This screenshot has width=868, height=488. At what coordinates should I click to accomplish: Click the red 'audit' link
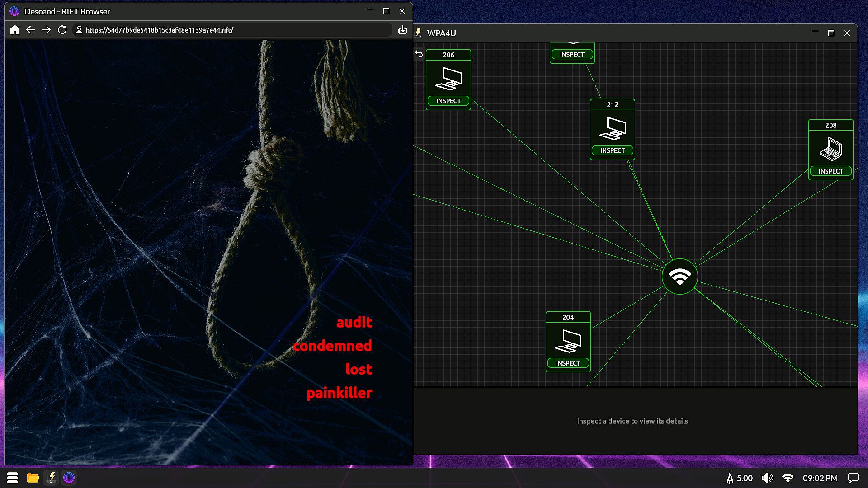[354, 322]
